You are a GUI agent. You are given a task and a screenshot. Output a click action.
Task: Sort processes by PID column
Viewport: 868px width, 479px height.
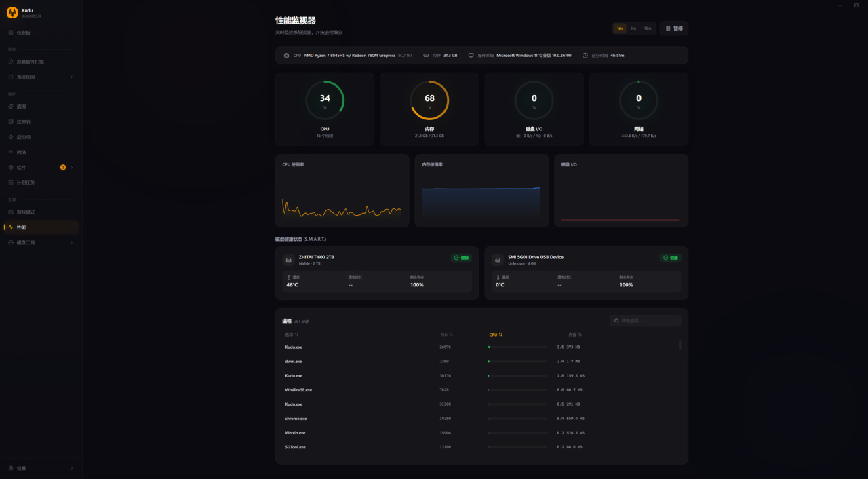[x=446, y=334]
